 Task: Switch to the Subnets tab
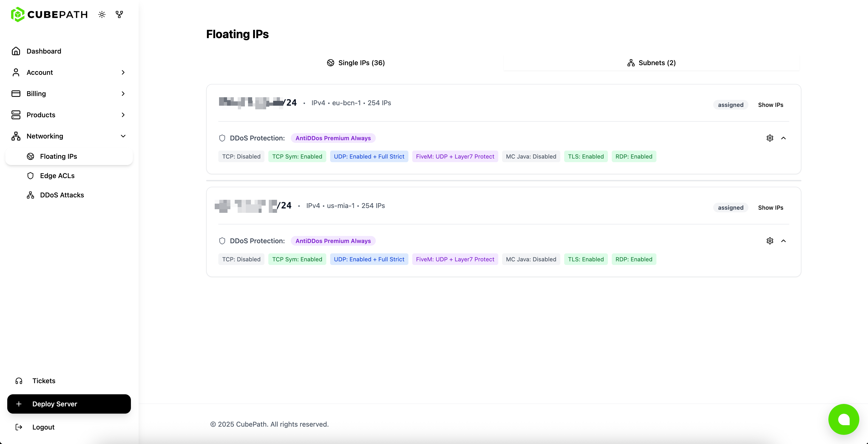coord(651,62)
